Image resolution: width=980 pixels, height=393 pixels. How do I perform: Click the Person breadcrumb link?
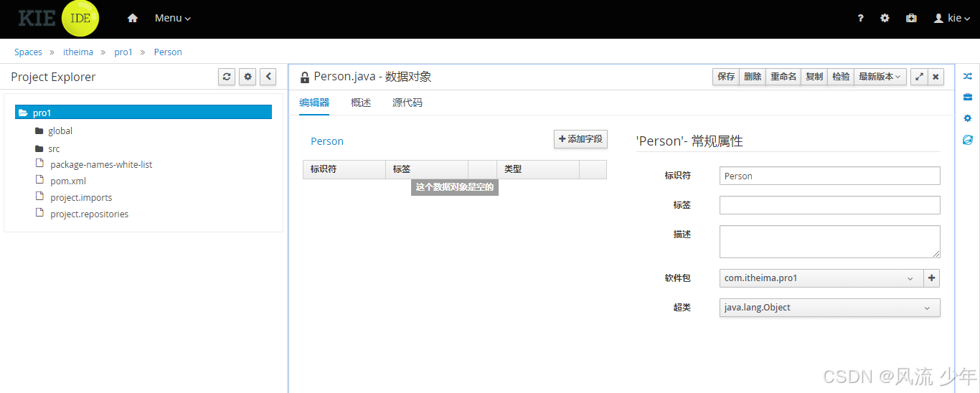point(168,52)
